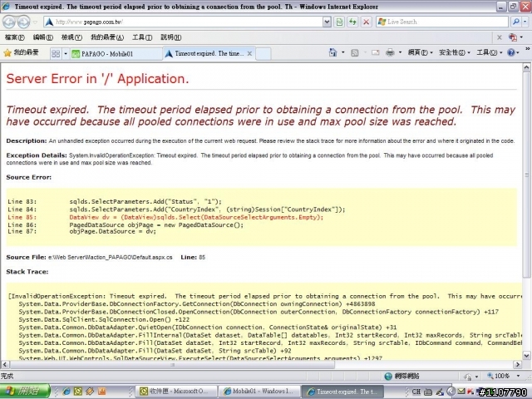Open a new blank tab

pos(264,53)
